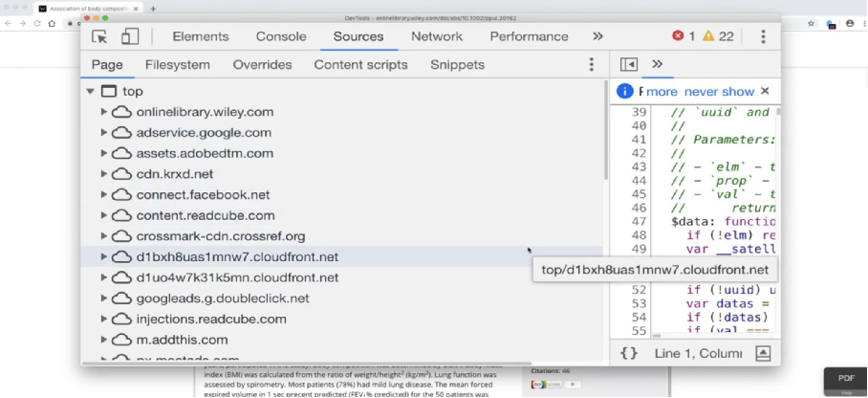The height and width of the screenshot is (398, 868).
Task: Click the blue info icon in infobar
Action: coord(625,92)
